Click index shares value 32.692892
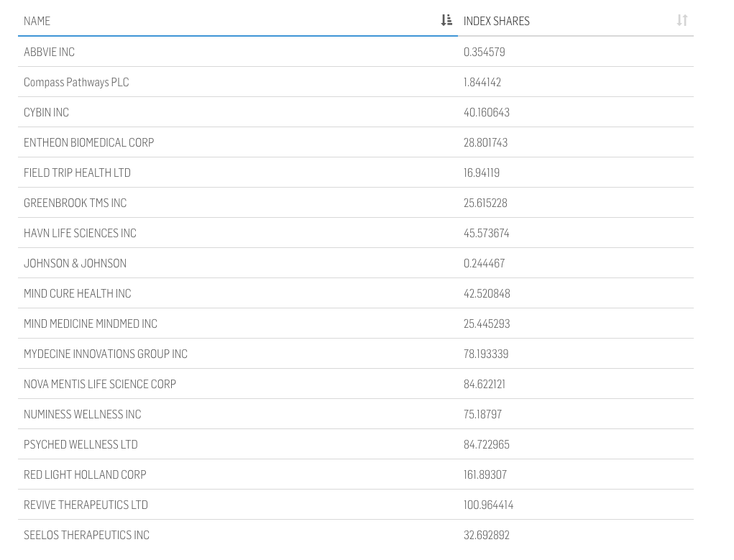734x560 pixels. [x=487, y=535]
